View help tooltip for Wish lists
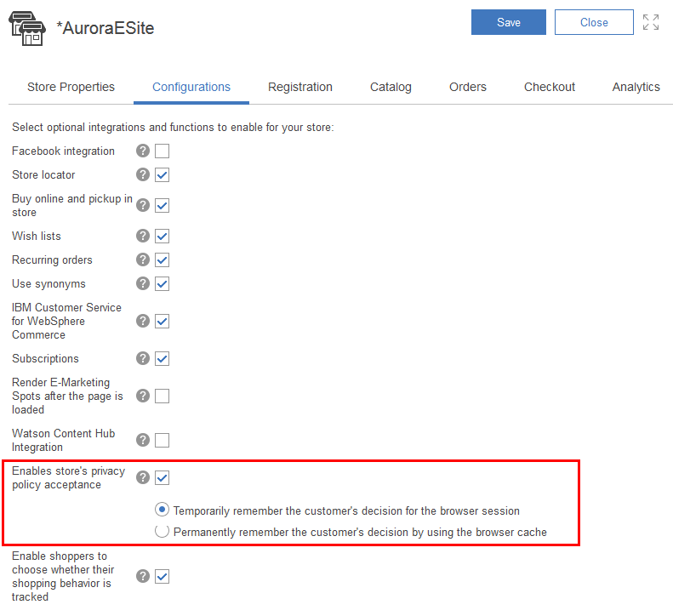Viewport: 673px width, 616px height. click(x=143, y=236)
